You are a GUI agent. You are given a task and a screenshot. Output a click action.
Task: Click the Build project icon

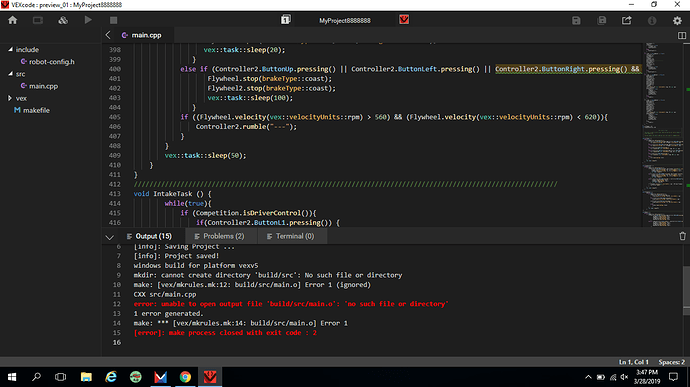tap(63, 20)
